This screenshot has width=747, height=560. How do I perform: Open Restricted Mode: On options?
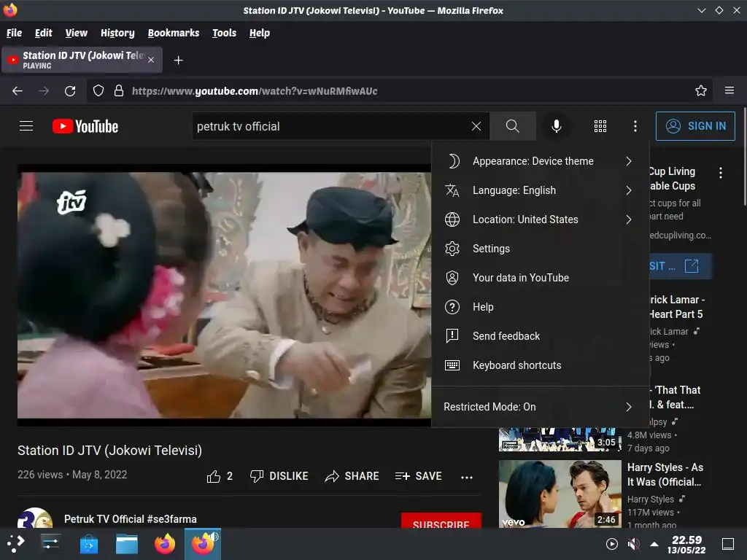coord(540,407)
